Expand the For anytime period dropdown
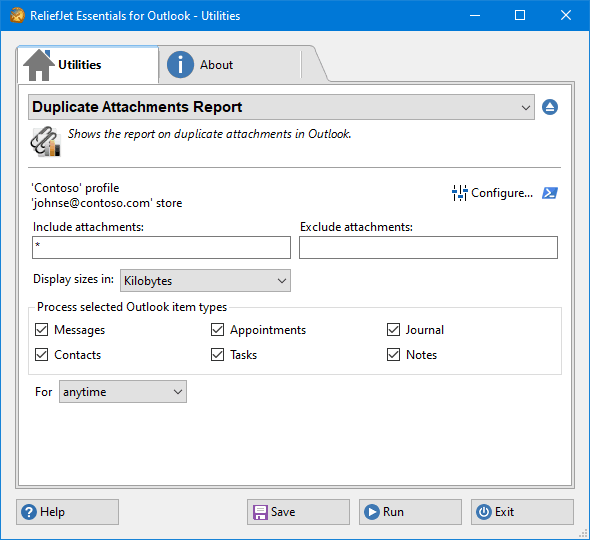This screenshot has width=590, height=540. pyautogui.click(x=123, y=391)
